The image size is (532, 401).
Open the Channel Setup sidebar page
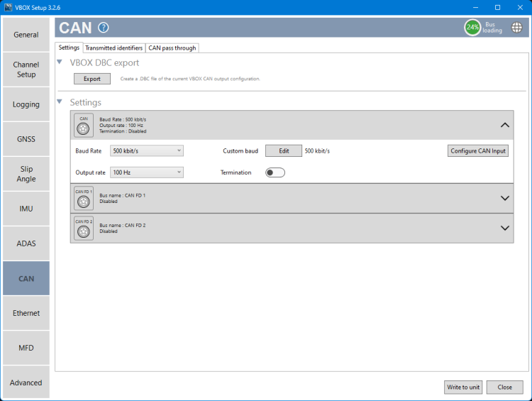[x=26, y=70]
